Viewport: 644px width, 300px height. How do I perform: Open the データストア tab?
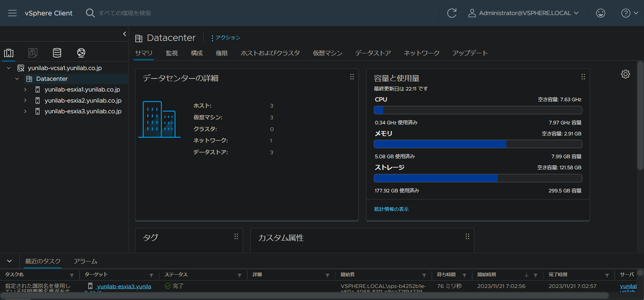(373, 53)
